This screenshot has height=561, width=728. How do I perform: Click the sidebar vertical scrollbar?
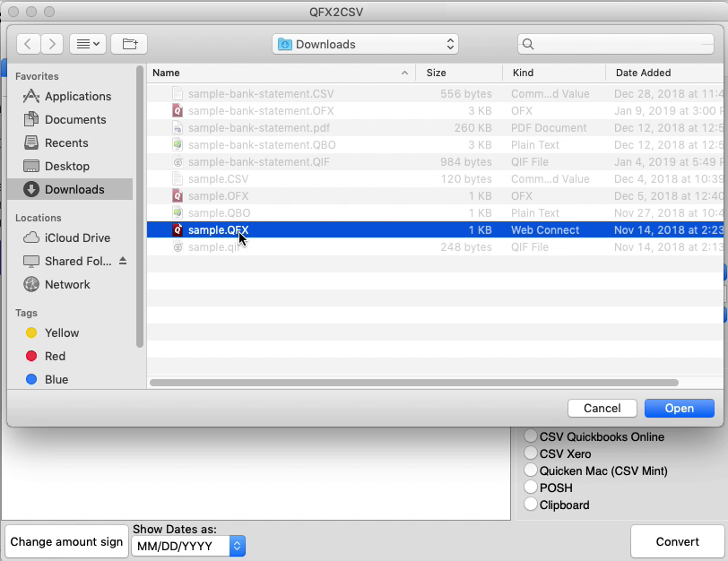(x=139, y=206)
